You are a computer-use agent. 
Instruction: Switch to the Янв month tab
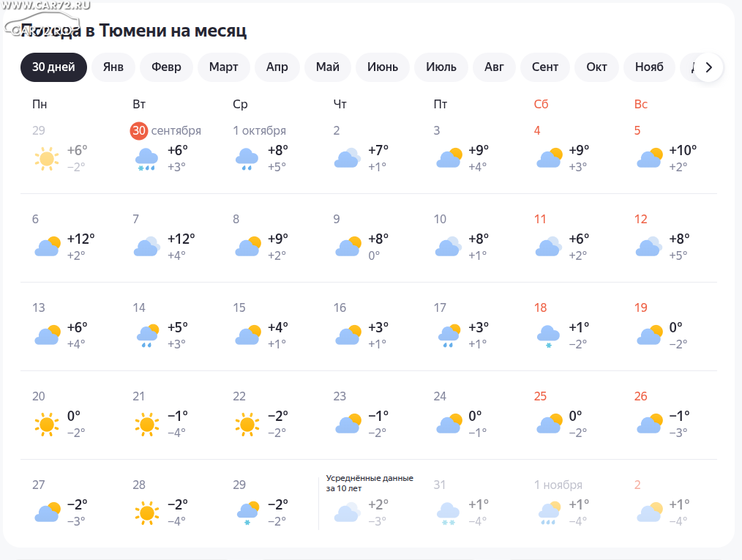[113, 67]
